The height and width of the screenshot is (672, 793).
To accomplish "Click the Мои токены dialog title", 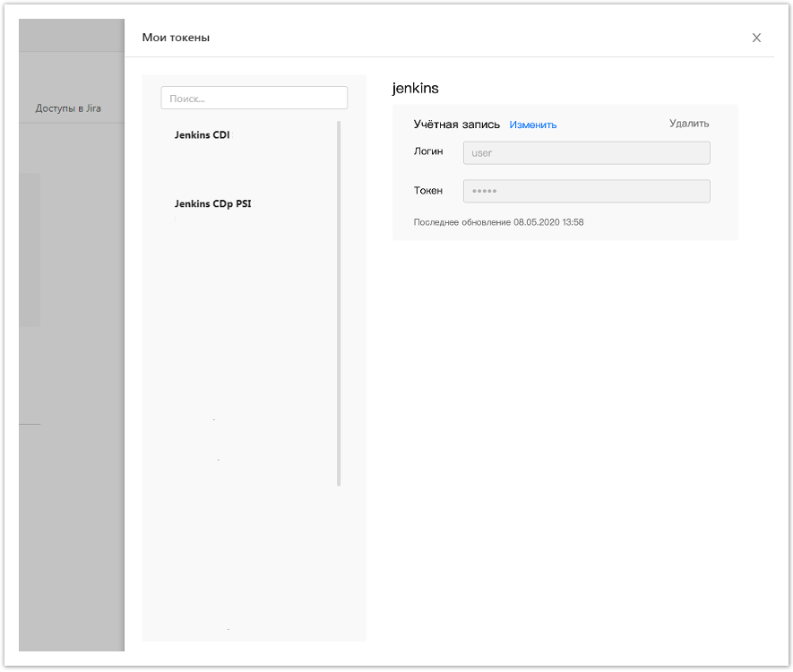I will (177, 38).
